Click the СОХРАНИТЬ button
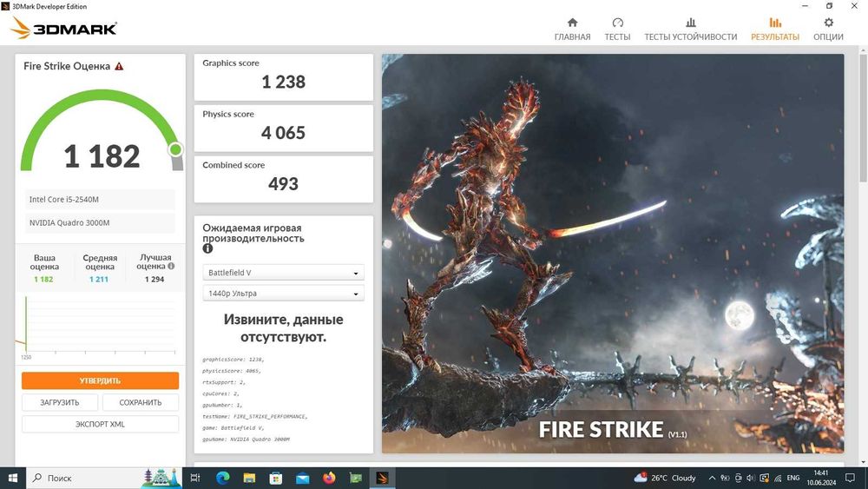868x489 pixels. 141,403
